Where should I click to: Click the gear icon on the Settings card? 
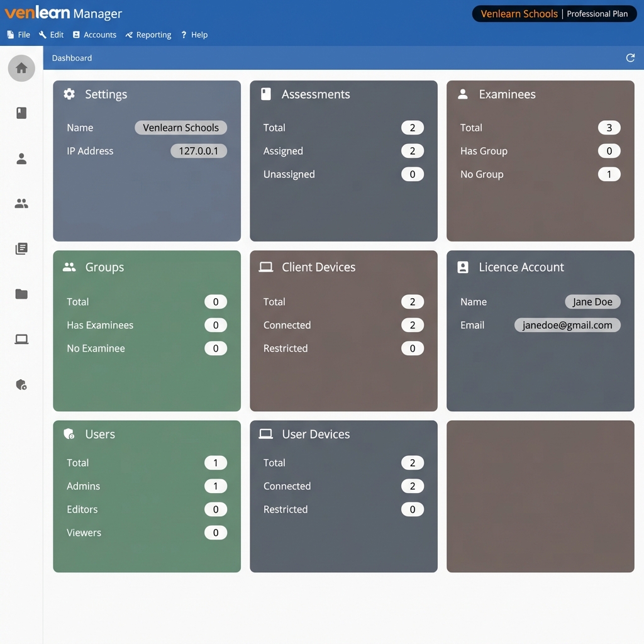[x=69, y=94]
